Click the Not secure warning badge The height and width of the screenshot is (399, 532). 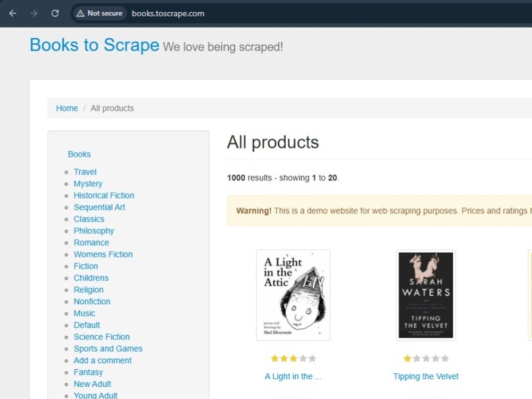[99, 13]
